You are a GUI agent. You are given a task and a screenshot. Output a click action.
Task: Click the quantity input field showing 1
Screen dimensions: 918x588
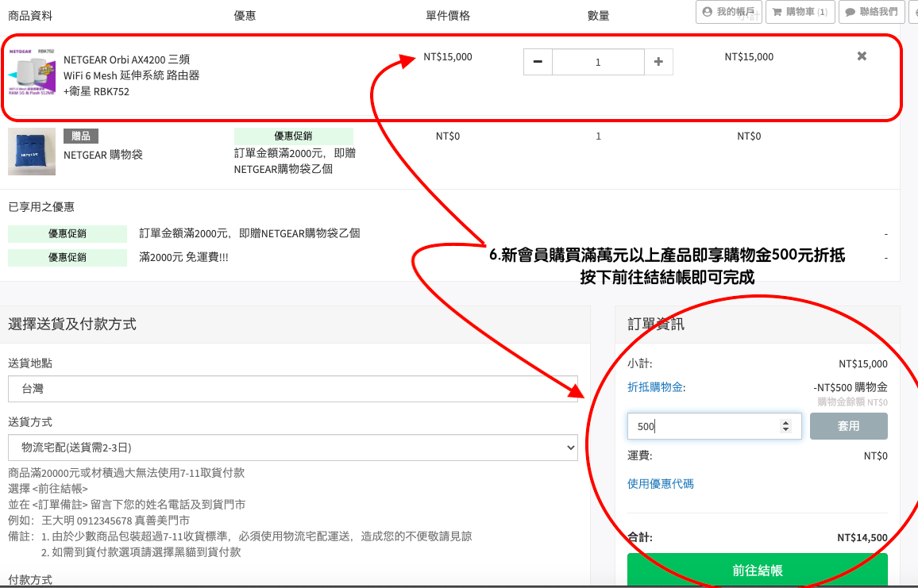(598, 62)
